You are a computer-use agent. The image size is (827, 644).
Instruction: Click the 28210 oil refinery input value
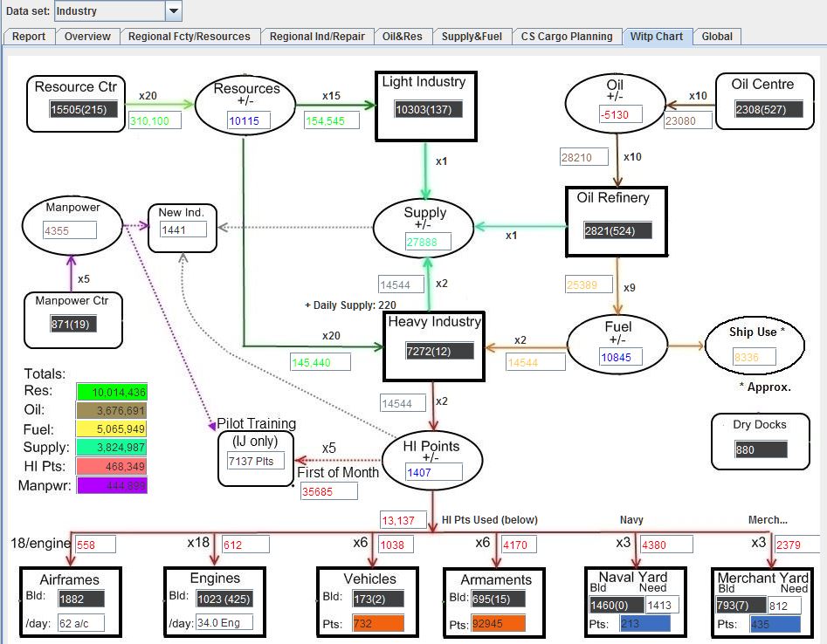point(584,157)
